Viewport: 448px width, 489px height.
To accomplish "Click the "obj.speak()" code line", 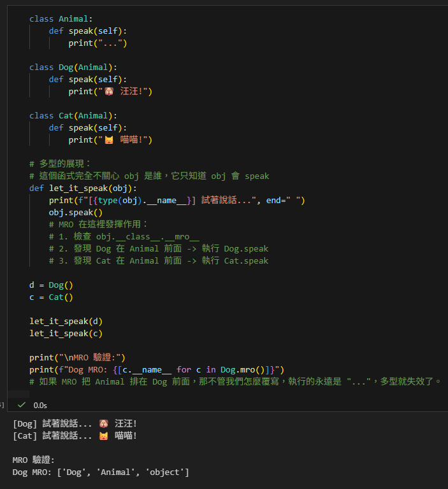I will point(76,213).
